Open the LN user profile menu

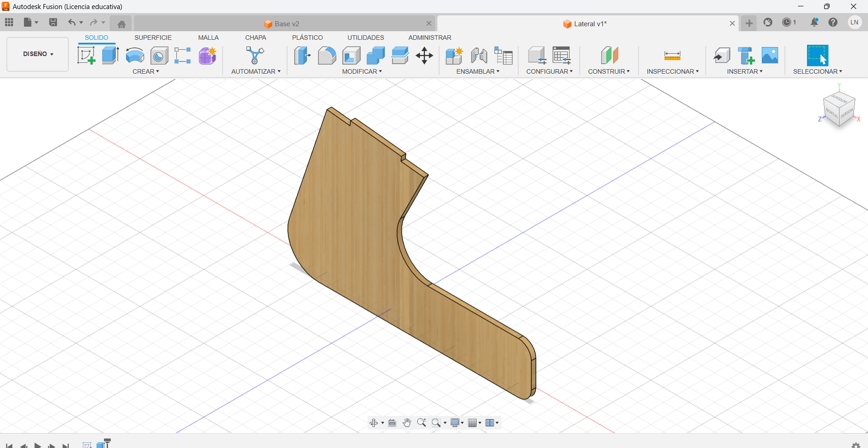click(x=854, y=22)
